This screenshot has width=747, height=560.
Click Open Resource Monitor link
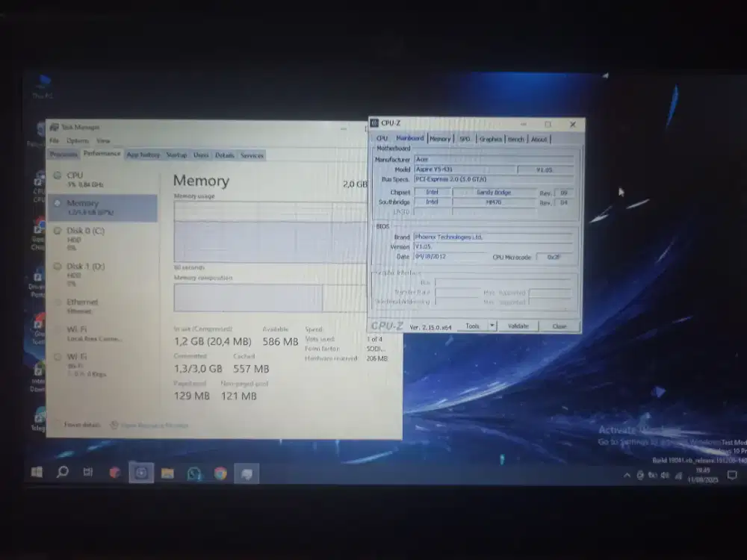[155, 425]
